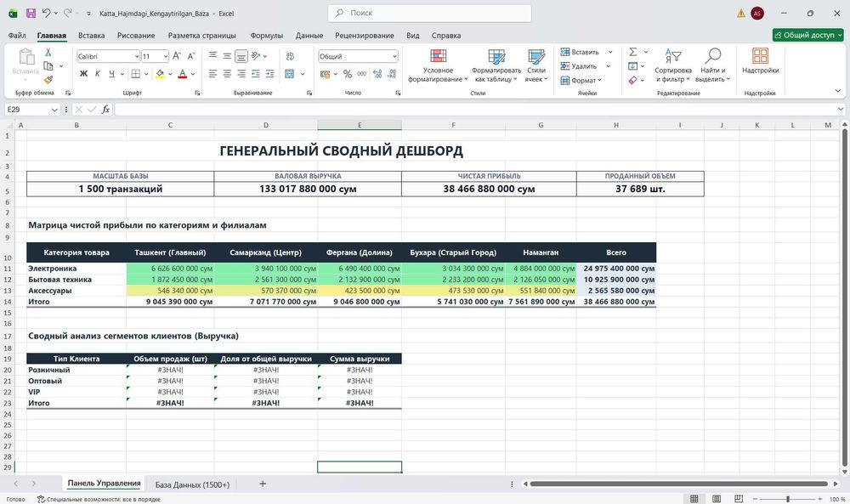
Task: Switch to the Вставка ribbon tab
Action: click(x=91, y=35)
